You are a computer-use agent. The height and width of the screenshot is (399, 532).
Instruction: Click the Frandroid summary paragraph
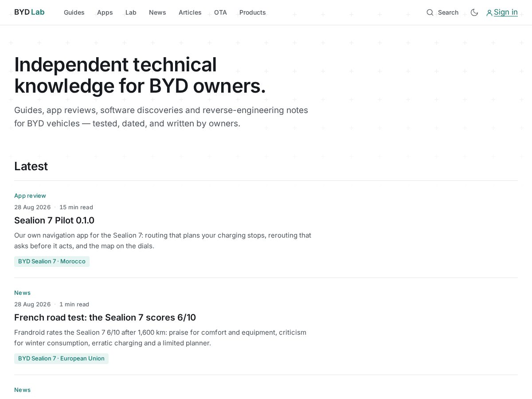(160, 338)
